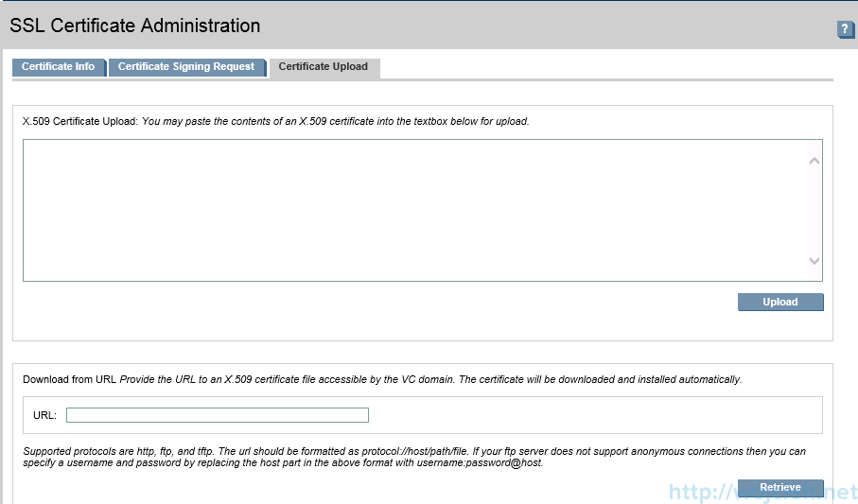Switch to the Certificate Info tab
The height and width of the screenshot is (504, 858).
pos(59,67)
